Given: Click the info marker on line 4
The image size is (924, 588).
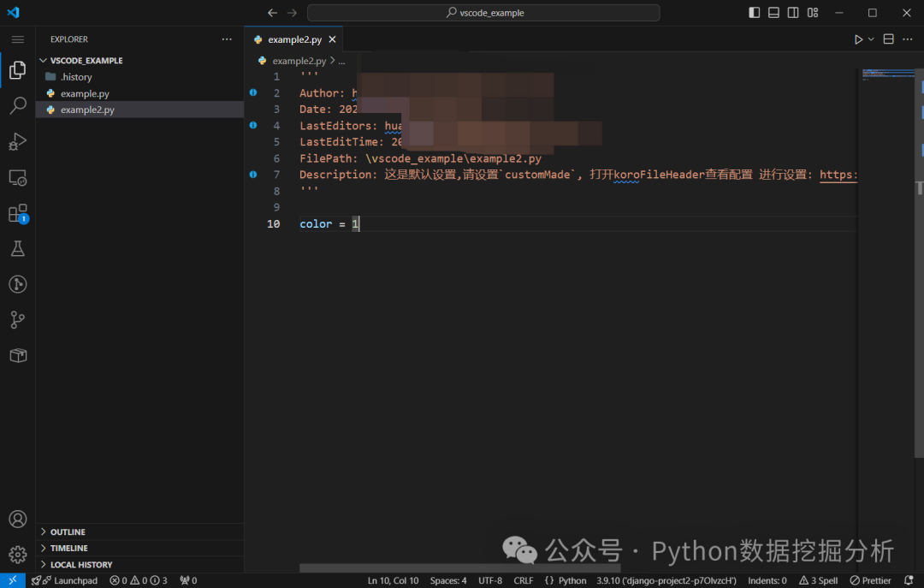Looking at the screenshot, I should pos(252,125).
